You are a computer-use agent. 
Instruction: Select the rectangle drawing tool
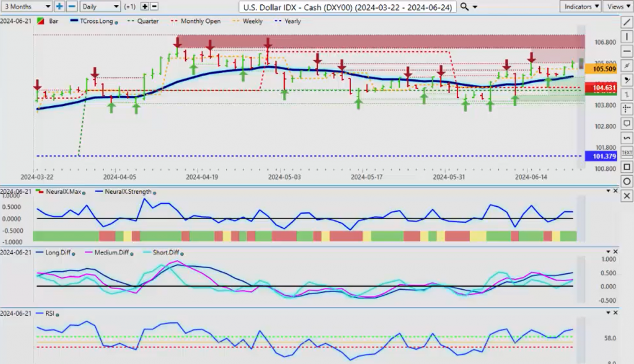627,167
